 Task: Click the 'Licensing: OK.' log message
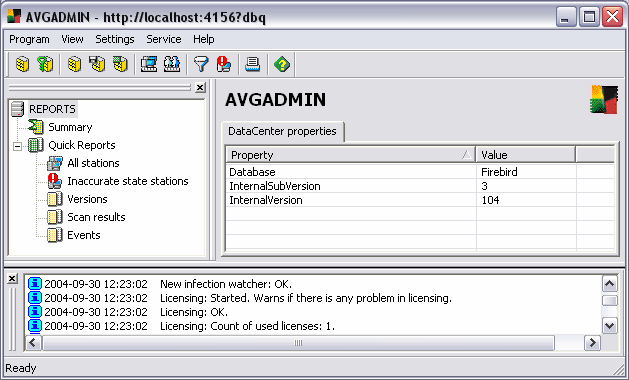(x=194, y=312)
